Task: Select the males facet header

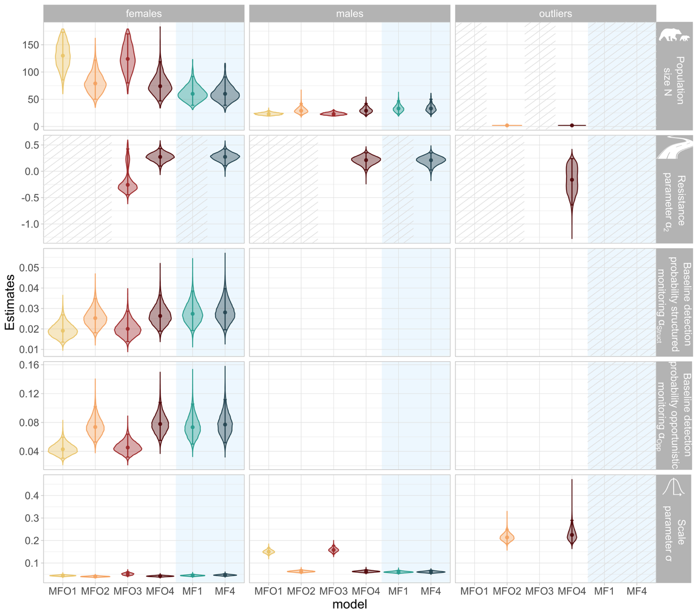Action: [349, 14]
